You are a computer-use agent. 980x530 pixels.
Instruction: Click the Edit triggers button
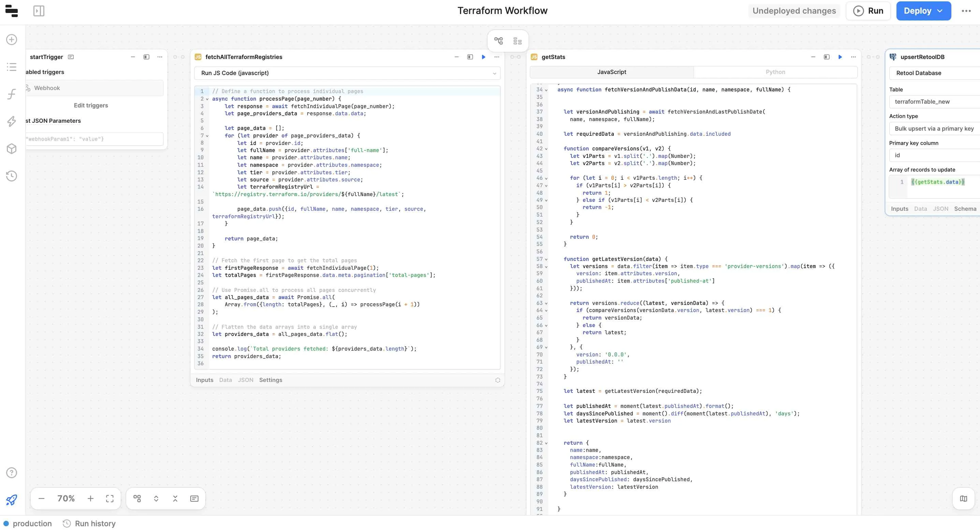(91, 105)
